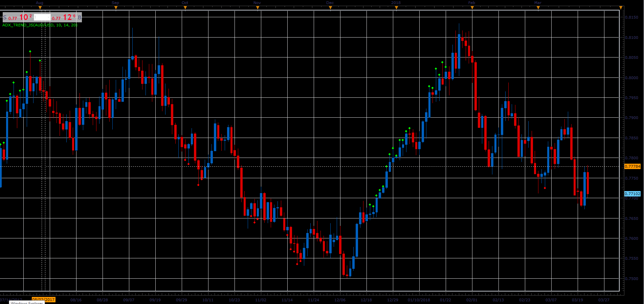Click the 0.7650 price axis label
The height and width of the screenshot is (304, 644).
(x=631, y=218)
